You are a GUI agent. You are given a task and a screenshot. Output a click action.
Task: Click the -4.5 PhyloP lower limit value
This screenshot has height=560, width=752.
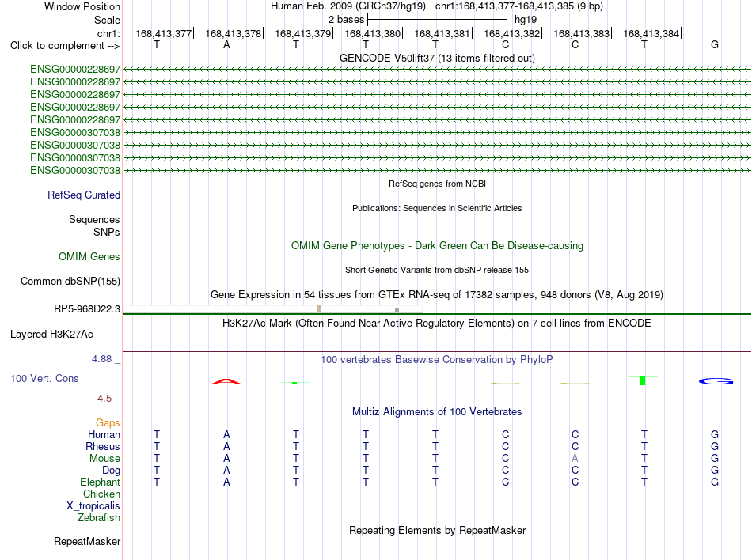pyautogui.click(x=103, y=399)
